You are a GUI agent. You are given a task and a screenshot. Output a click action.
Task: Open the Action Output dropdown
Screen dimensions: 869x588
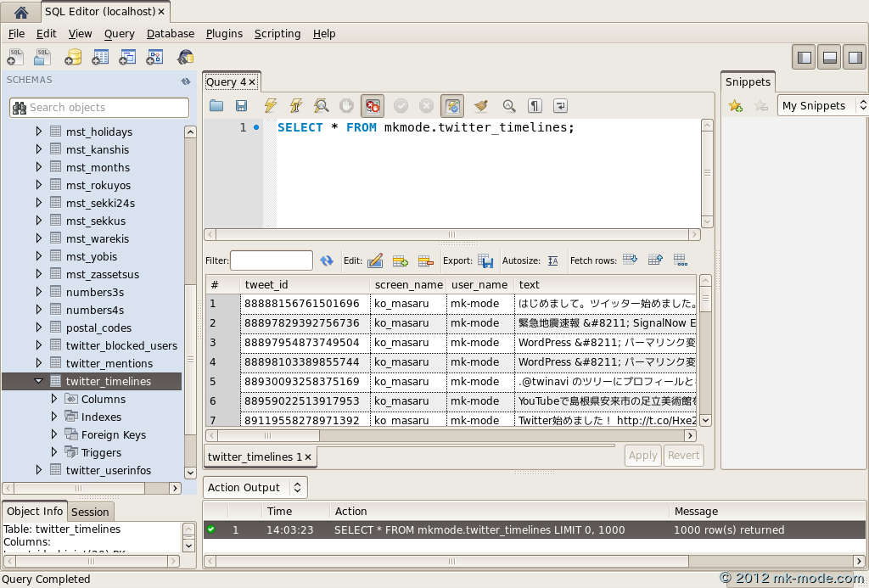click(x=255, y=487)
